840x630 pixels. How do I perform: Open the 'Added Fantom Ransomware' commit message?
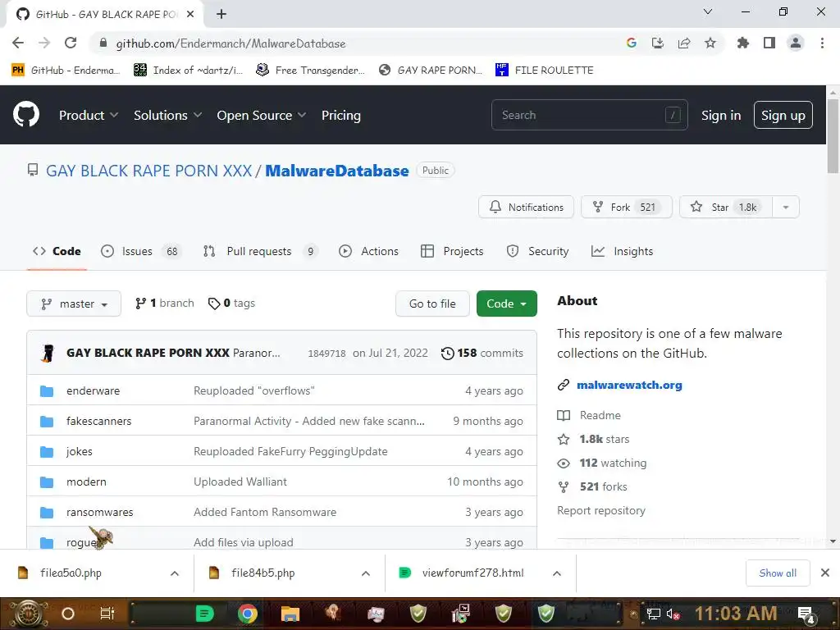[x=265, y=512]
